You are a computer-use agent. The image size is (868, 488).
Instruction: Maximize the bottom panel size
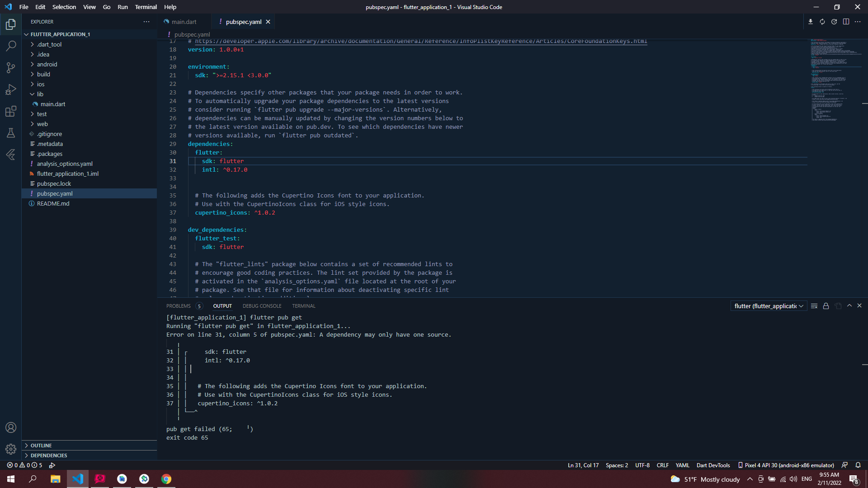click(849, 306)
